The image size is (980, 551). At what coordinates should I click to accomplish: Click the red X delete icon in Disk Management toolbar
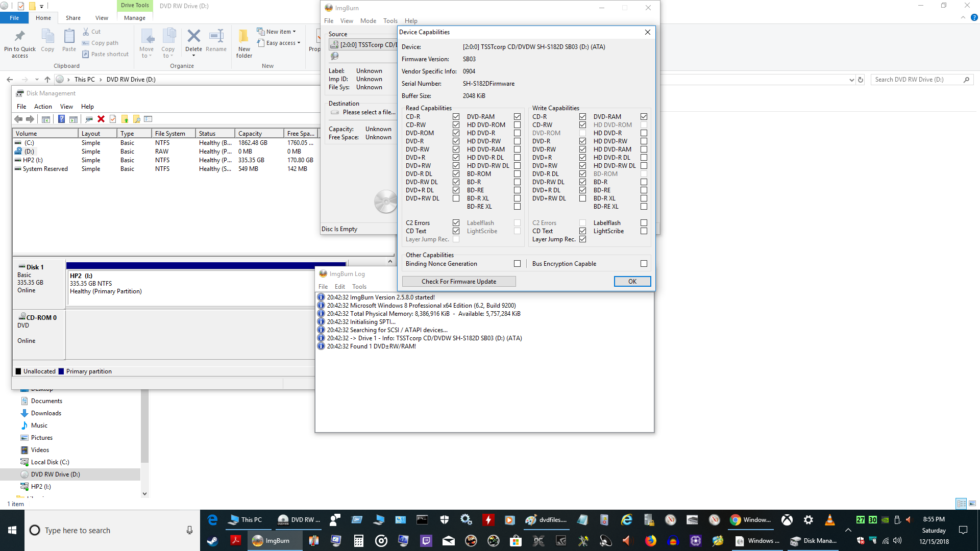pyautogui.click(x=101, y=119)
